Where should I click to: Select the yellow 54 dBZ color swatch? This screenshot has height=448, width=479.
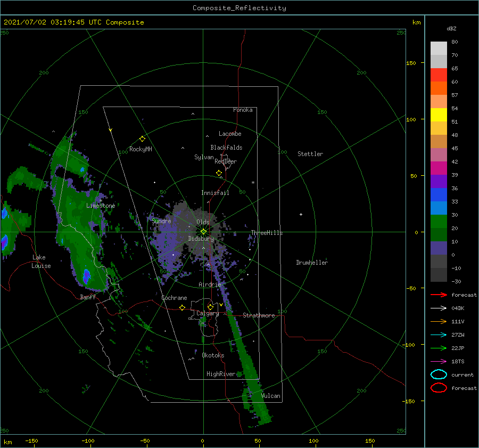[439, 115]
